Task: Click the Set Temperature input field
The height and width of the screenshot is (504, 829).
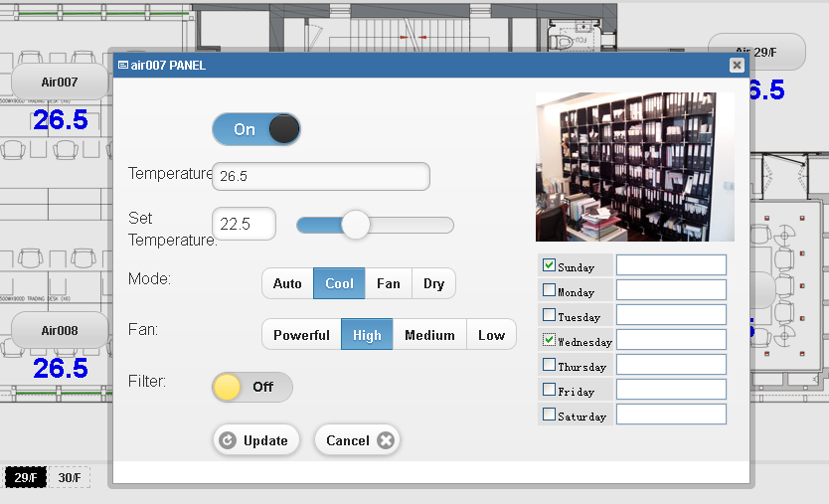Action: point(244,224)
